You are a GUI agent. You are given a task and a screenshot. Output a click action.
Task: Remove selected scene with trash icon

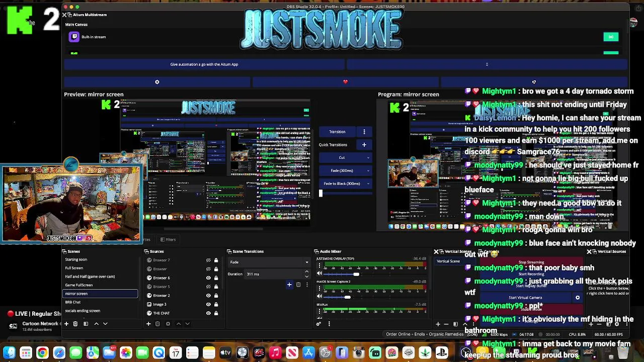tap(75, 324)
